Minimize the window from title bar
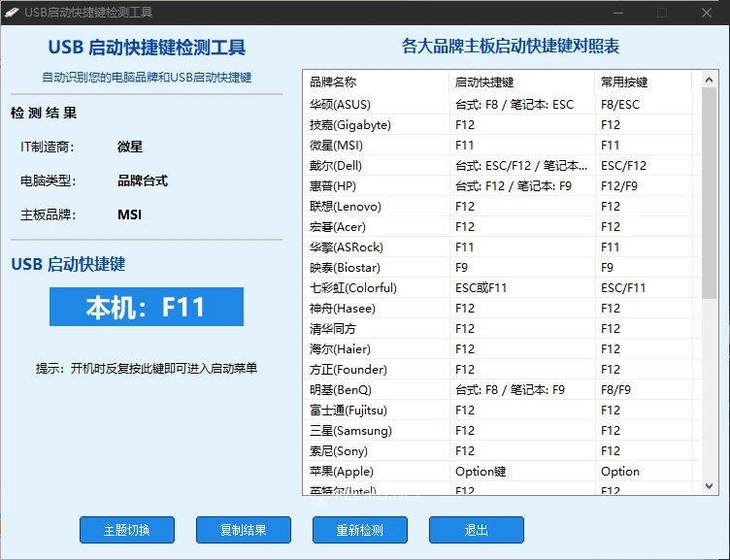730x560 pixels. pyautogui.click(x=618, y=13)
